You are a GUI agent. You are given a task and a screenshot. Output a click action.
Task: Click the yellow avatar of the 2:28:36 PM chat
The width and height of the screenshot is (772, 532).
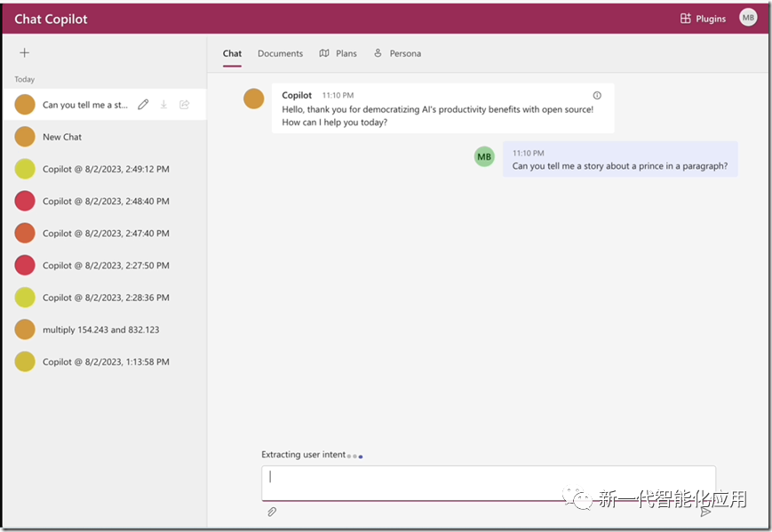pos(25,298)
